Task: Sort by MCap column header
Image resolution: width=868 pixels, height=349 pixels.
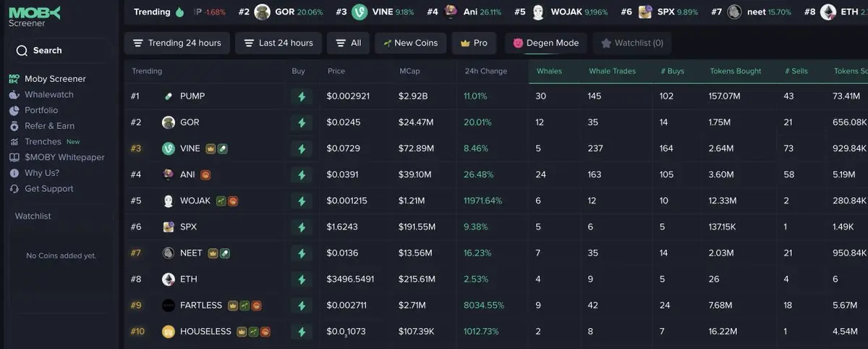Action: coord(409,71)
